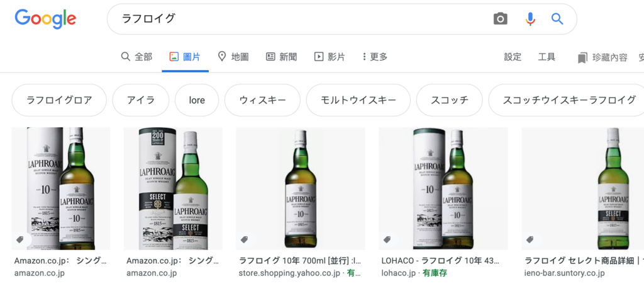Image resolution: width=644 pixels, height=286 pixels.
Task: Filter by lore chip
Action: pyautogui.click(x=197, y=100)
